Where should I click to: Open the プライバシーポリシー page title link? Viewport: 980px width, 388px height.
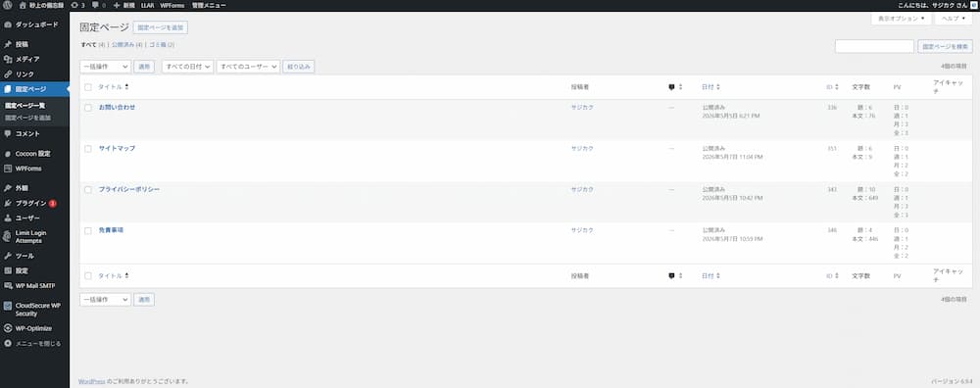point(129,189)
